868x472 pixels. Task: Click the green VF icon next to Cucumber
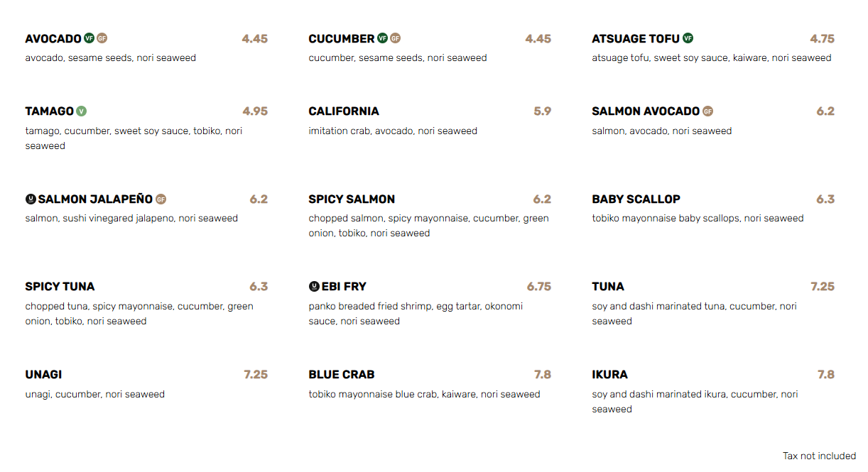(x=382, y=38)
